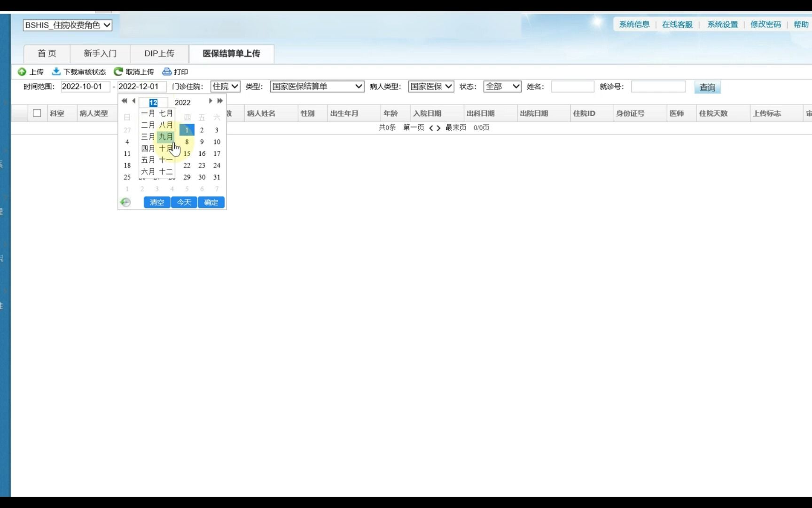Select day 18 in calendar
The height and width of the screenshot is (508, 812).
tap(127, 165)
